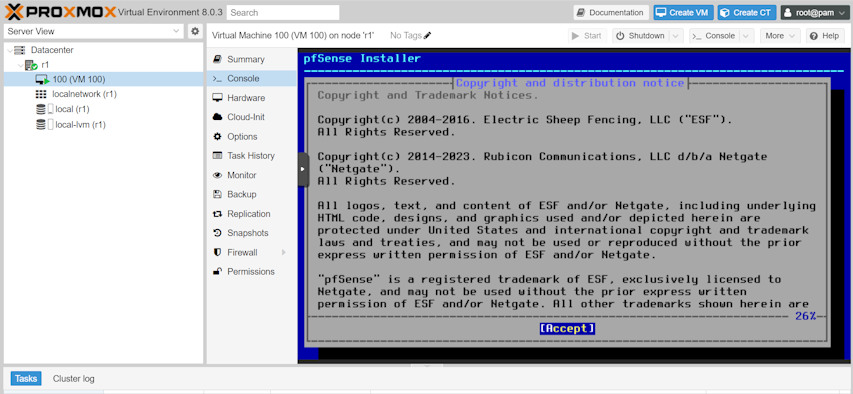Open the Hardware tab
This screenshot has width=853, height=394.
(251, 98)
